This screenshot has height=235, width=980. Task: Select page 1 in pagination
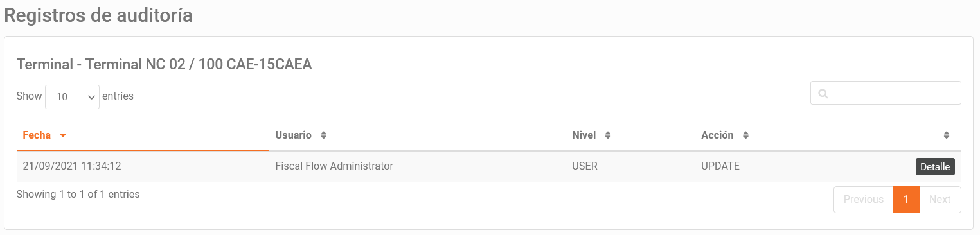point(906,200)
